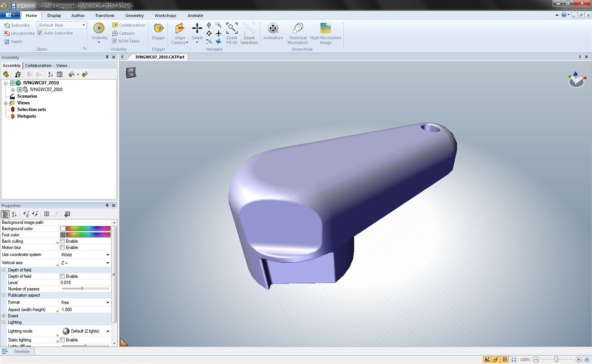The image size is (592, 364).
Task: Click the status bar zoom slider
Action: tap(557, 359)
